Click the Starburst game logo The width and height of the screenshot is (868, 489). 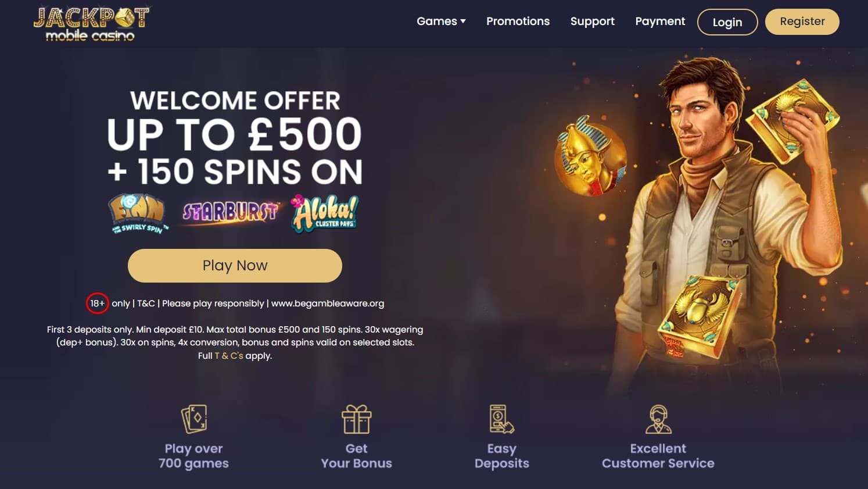[x=231, y=213]
